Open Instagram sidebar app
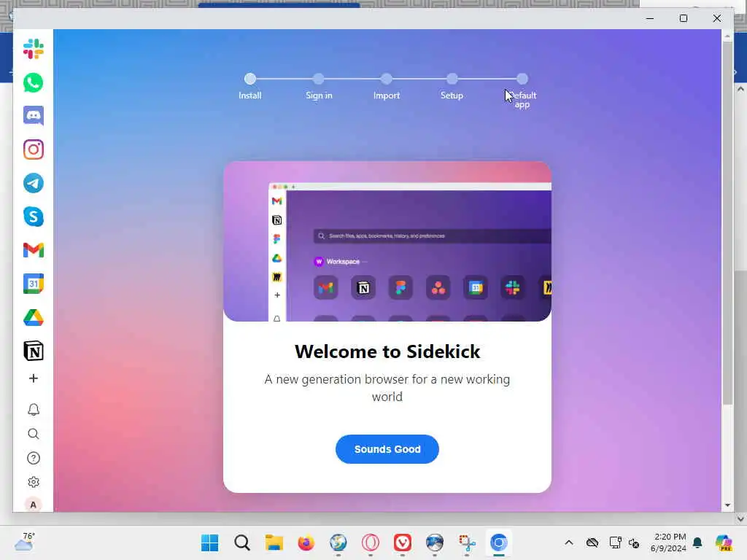 click(x=34, y=149)
